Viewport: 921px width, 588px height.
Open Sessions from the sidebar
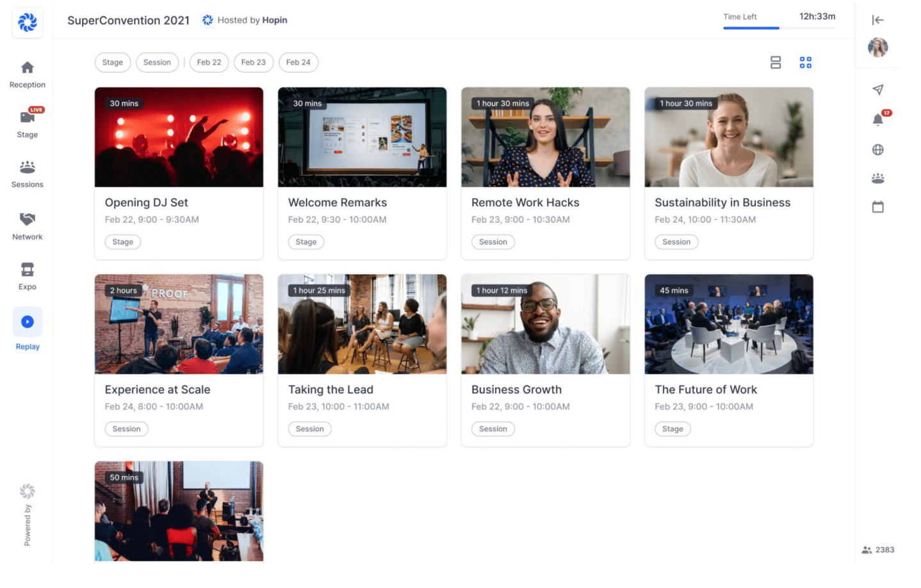click(28, 174)
